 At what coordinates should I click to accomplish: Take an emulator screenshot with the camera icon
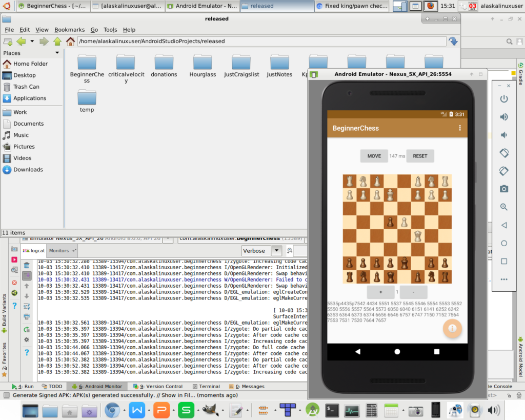tap(504, 189)
